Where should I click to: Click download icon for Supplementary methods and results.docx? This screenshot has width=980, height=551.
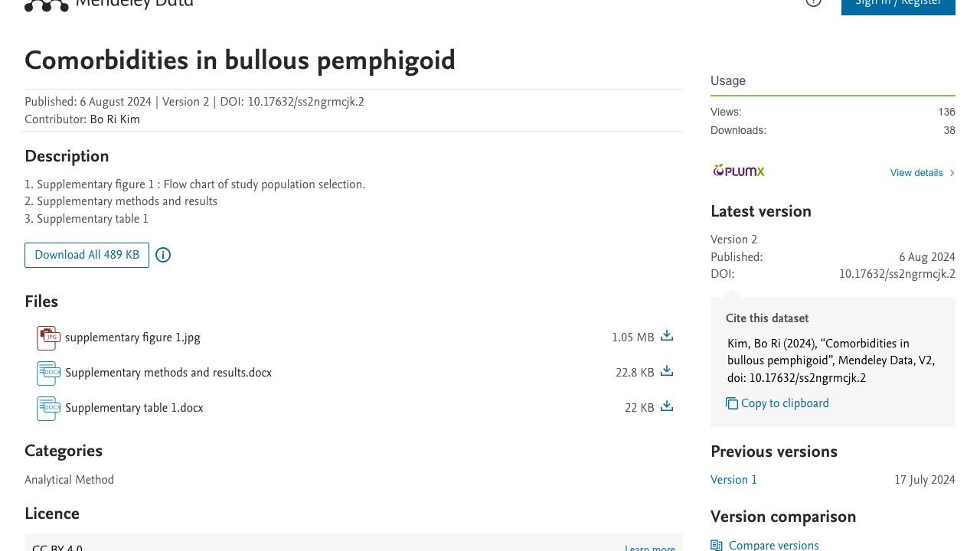point(667,371)
